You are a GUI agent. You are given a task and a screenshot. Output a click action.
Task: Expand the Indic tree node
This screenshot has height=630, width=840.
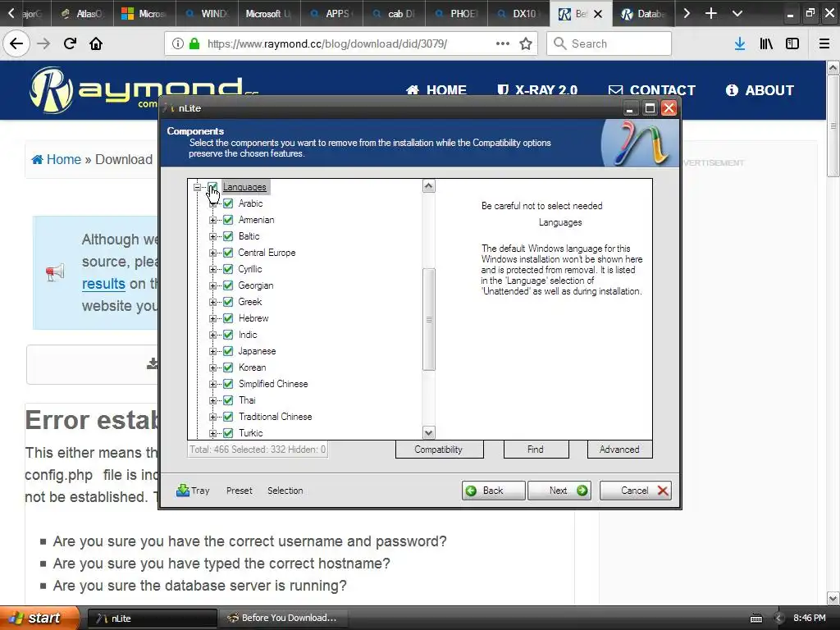coord(212,335)
